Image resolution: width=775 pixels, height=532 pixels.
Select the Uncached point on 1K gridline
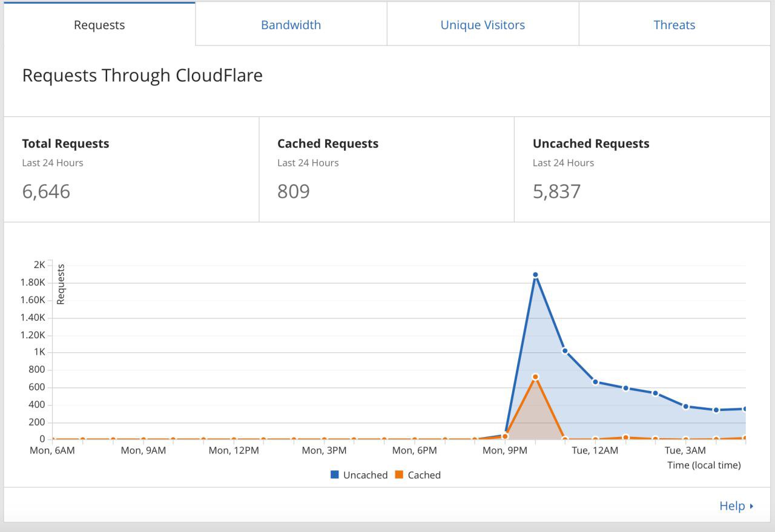565,350
